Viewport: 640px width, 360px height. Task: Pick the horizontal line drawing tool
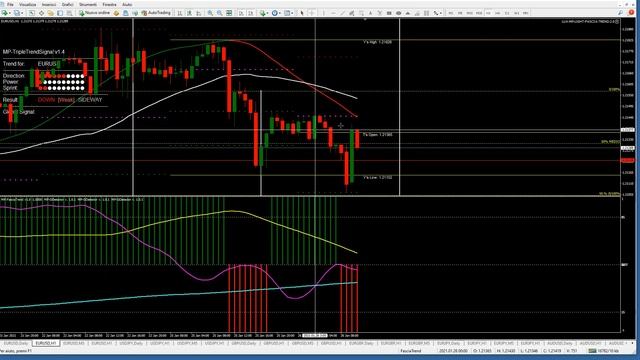[x=333, y=13]
